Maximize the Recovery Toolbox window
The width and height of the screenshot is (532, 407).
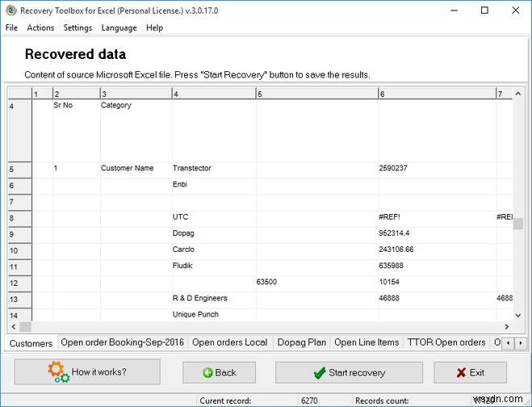484,10
